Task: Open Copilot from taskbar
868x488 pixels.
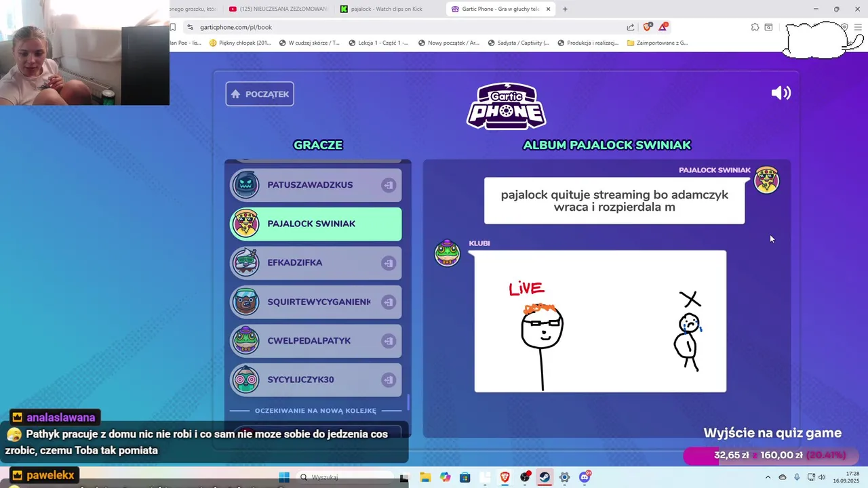Action: [445, 477]
